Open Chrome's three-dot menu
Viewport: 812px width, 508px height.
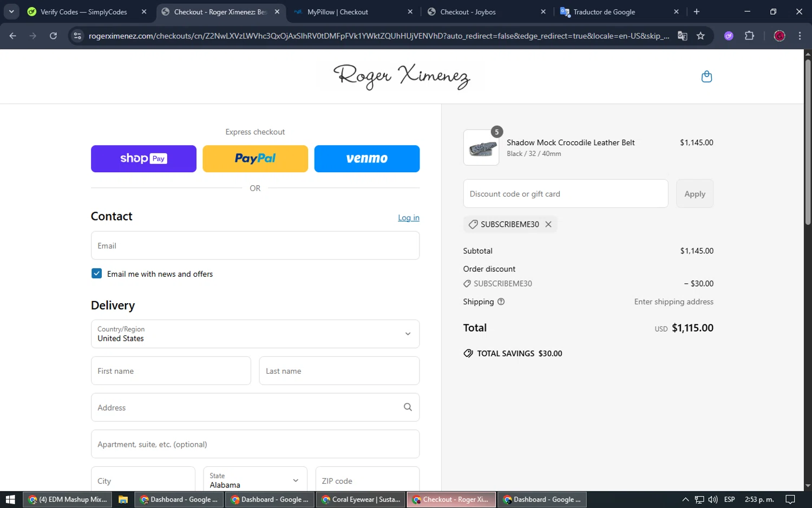[800, 36]
